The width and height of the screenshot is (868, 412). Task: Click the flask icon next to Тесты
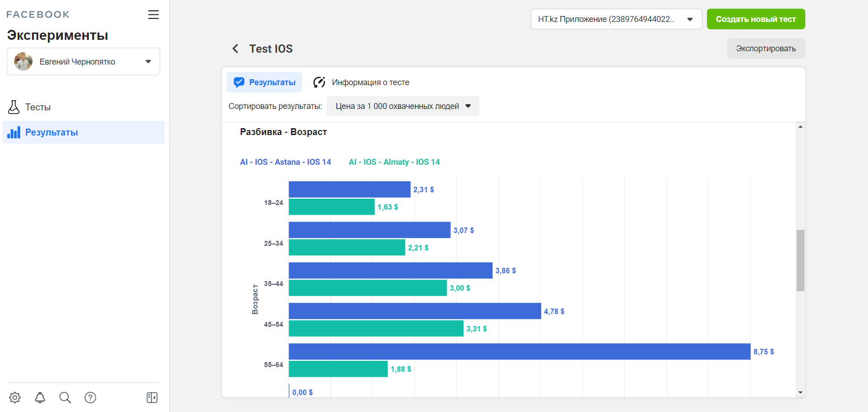pyautogui.click(x=14, y=107)
